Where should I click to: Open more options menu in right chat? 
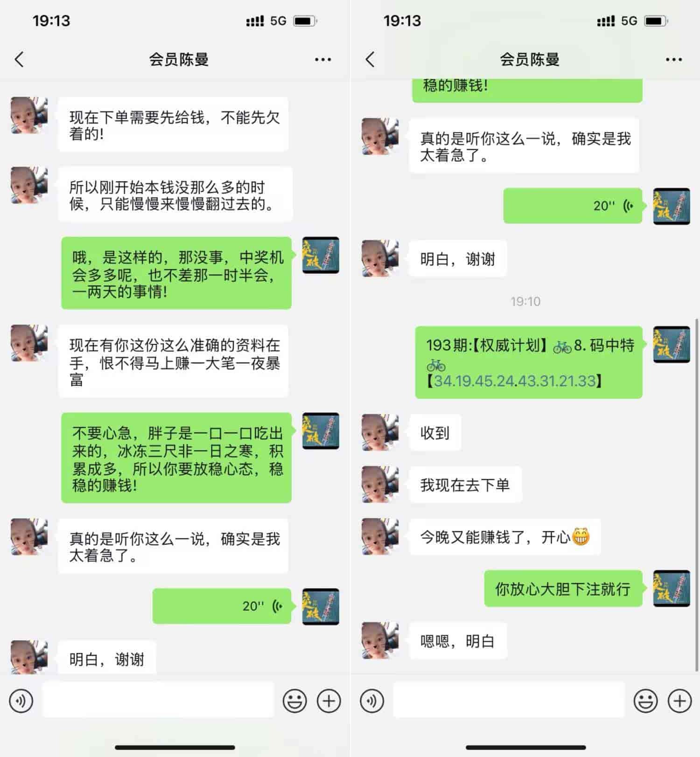(x=674, y=59)
